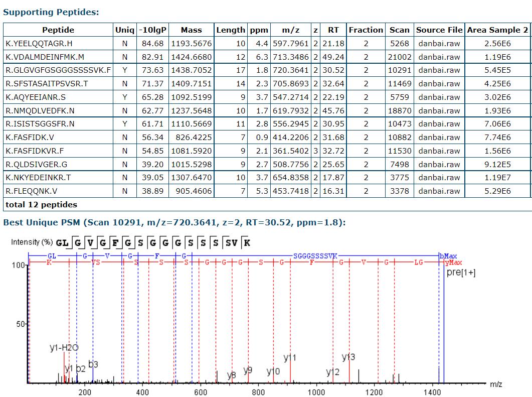The image size is (532, 397).
Task: Click the Mass column header
Action: 191,30
